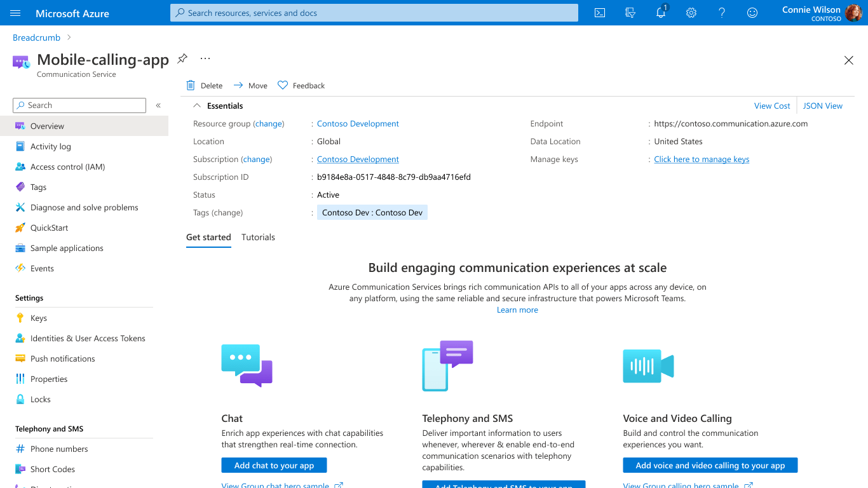Screen dimensions: 868x488
Task: Open the Help question mark icon
Action: point(722,13)
